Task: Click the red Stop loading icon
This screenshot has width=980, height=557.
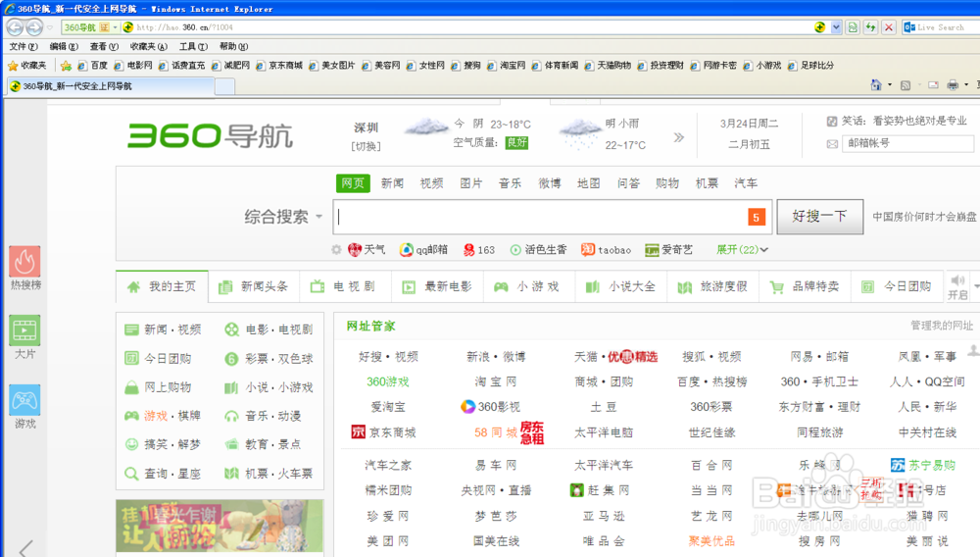Action: point(888,26)
